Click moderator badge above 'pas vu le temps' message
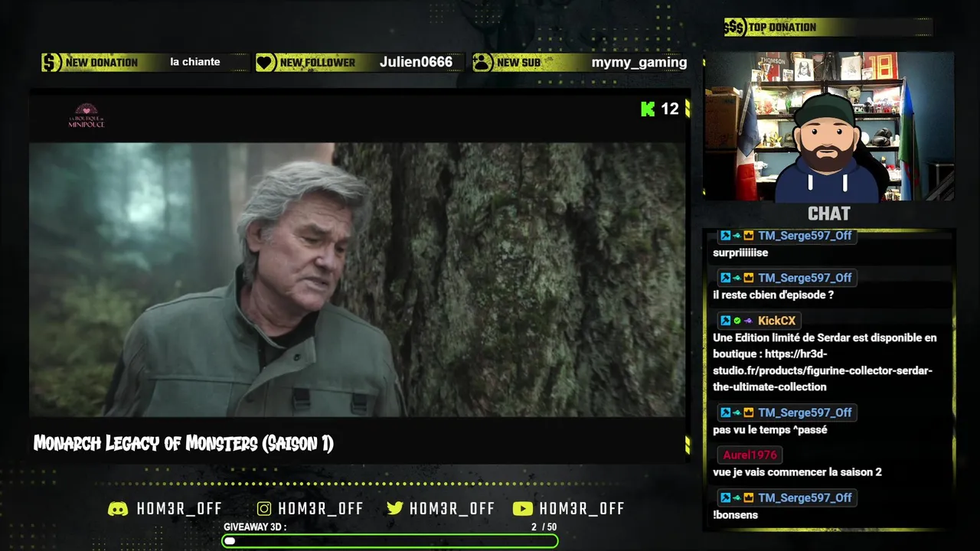Screen dimensions: 980x551 [725, 412]
